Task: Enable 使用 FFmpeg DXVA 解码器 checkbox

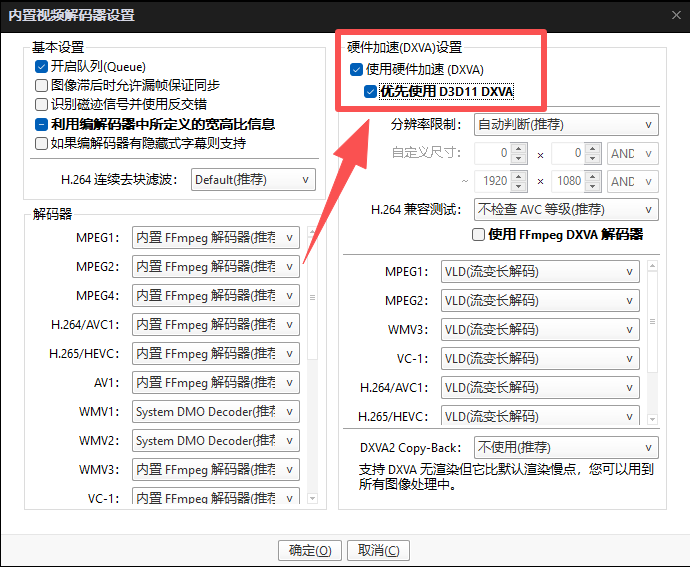Action: point(478,234)
